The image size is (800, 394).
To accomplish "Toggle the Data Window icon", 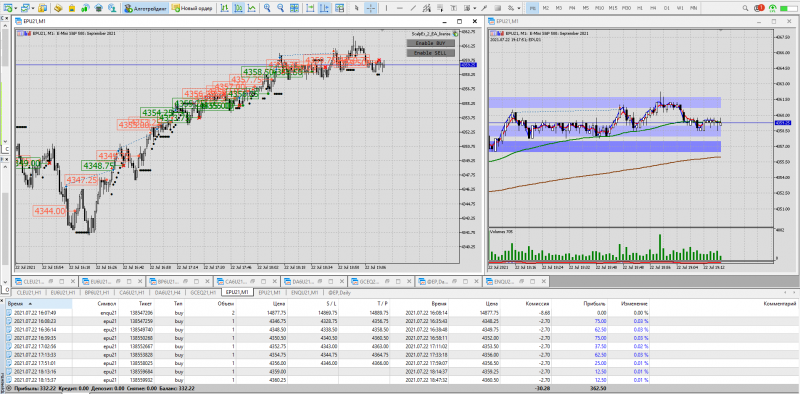I will [x=58, y=8].
